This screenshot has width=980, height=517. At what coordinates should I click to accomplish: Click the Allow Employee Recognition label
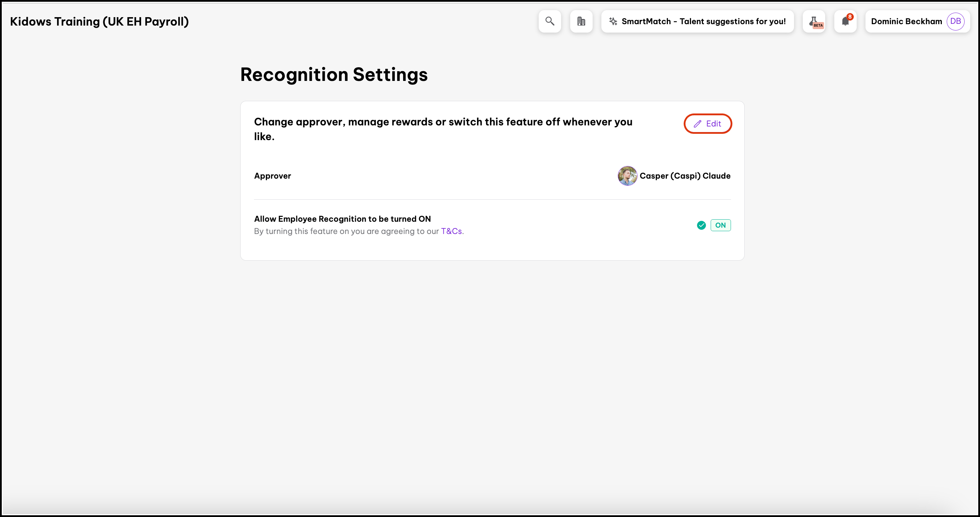(342, 219)
